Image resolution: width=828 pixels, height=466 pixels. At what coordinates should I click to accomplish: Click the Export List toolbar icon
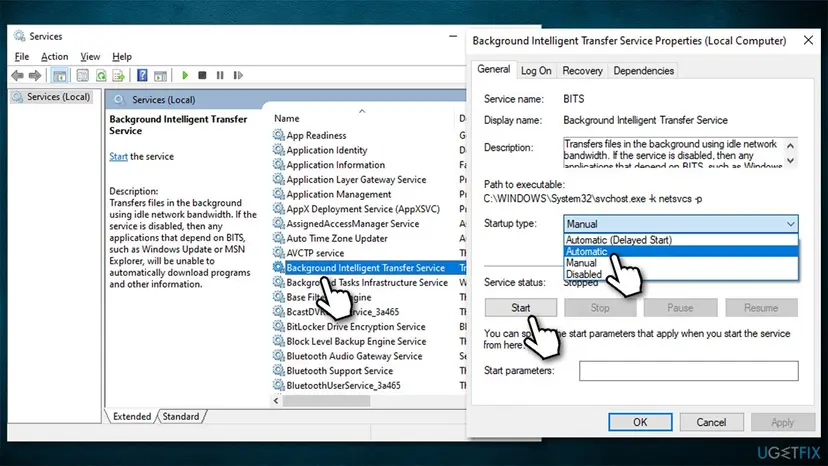coord(118,76)
